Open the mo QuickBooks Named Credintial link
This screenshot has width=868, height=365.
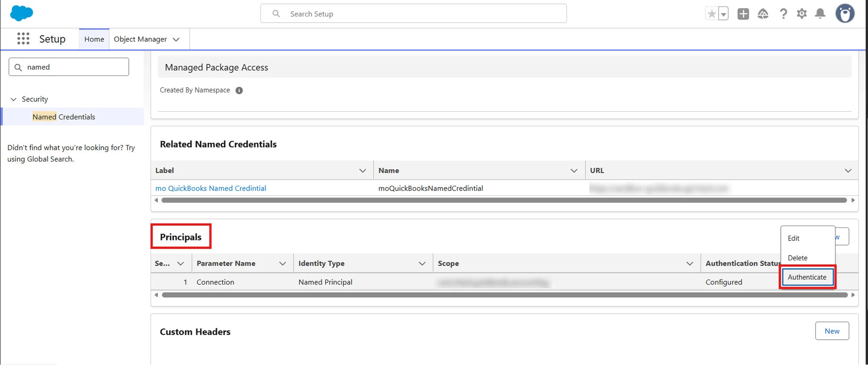tap(211, 188)
